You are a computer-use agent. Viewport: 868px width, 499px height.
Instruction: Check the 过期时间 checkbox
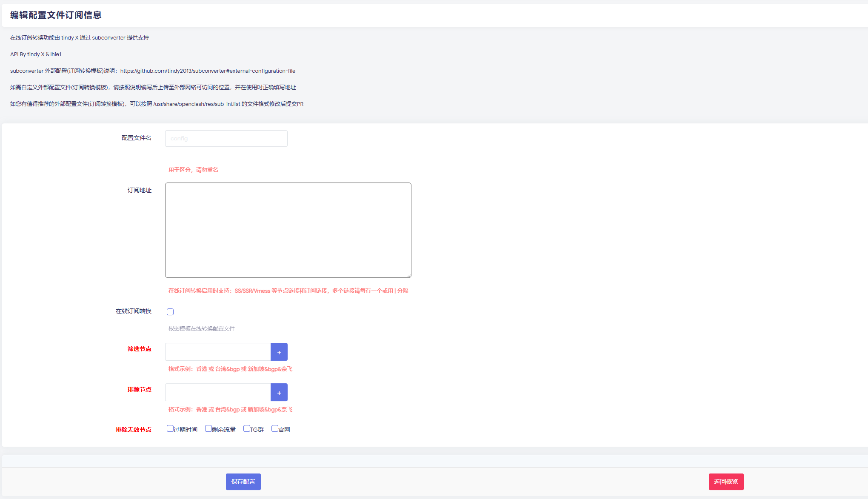(x=170, y=428)
